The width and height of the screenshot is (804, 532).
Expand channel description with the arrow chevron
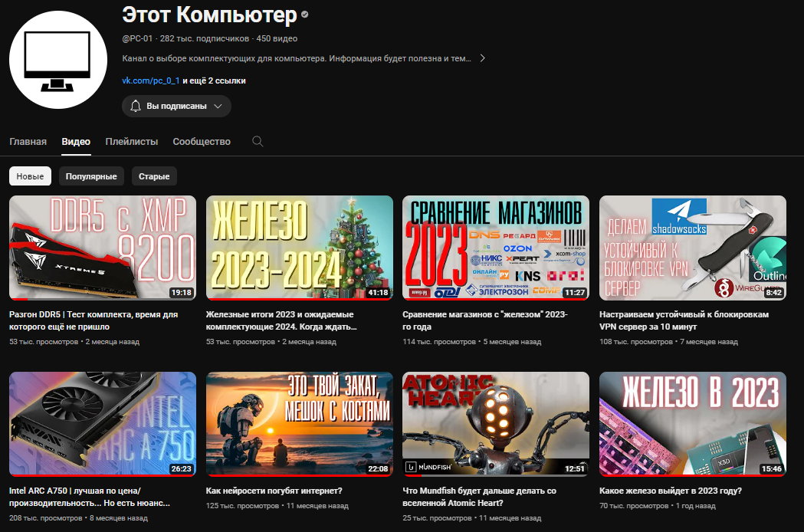(x=482, y=58)
